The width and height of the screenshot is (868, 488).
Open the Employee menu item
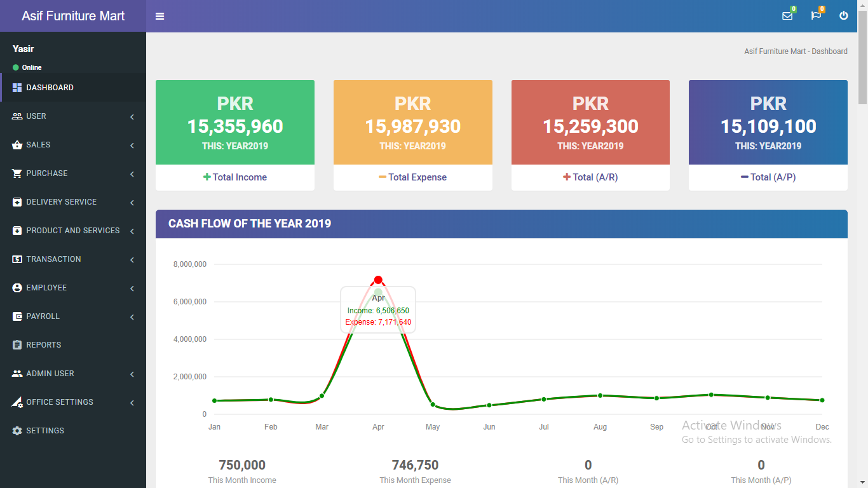46,288
